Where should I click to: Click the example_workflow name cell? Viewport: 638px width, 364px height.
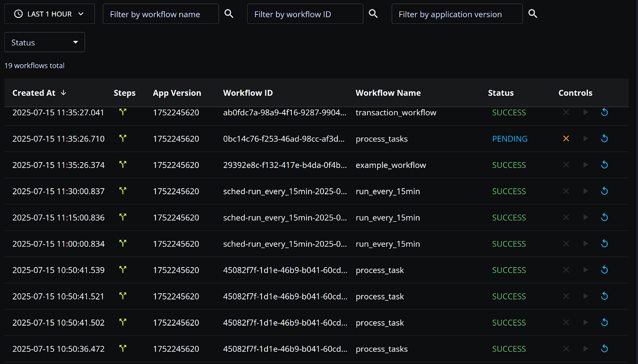[391, 165]
